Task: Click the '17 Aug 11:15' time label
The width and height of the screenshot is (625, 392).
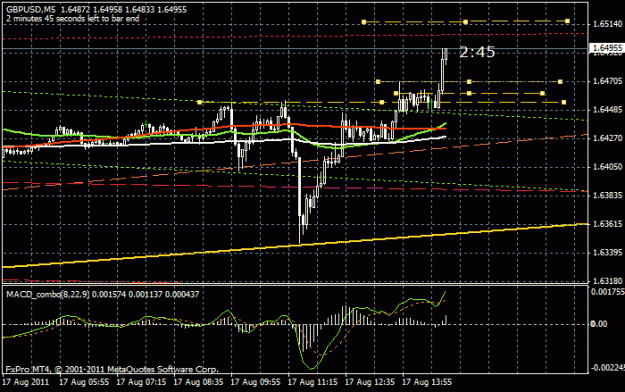Action: tap(312, 382)
